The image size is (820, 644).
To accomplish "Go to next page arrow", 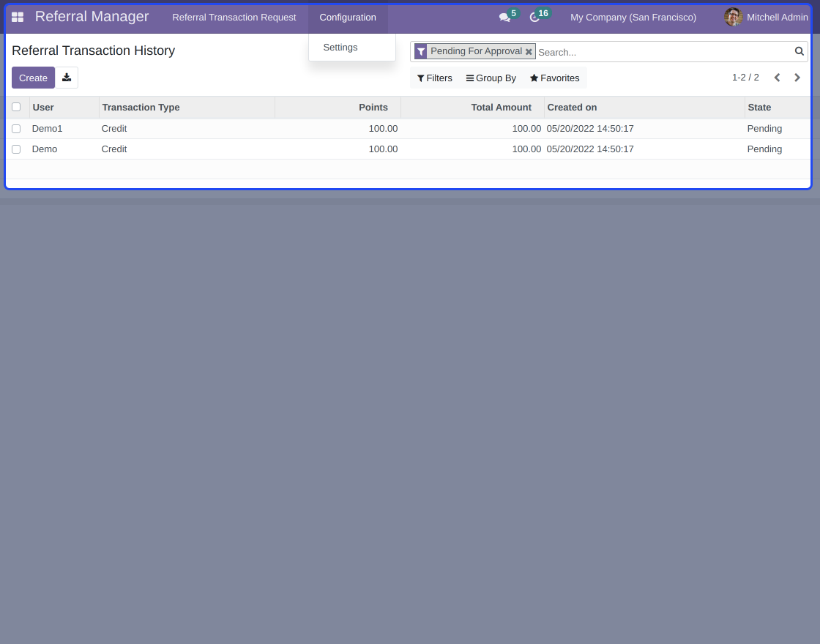I will (x=797, y=78).
